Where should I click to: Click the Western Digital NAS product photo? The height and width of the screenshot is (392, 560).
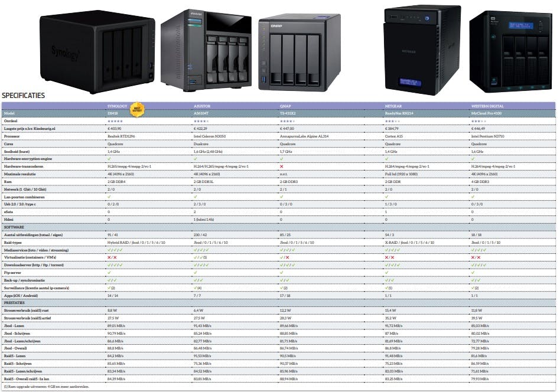(x=511, y=51)
